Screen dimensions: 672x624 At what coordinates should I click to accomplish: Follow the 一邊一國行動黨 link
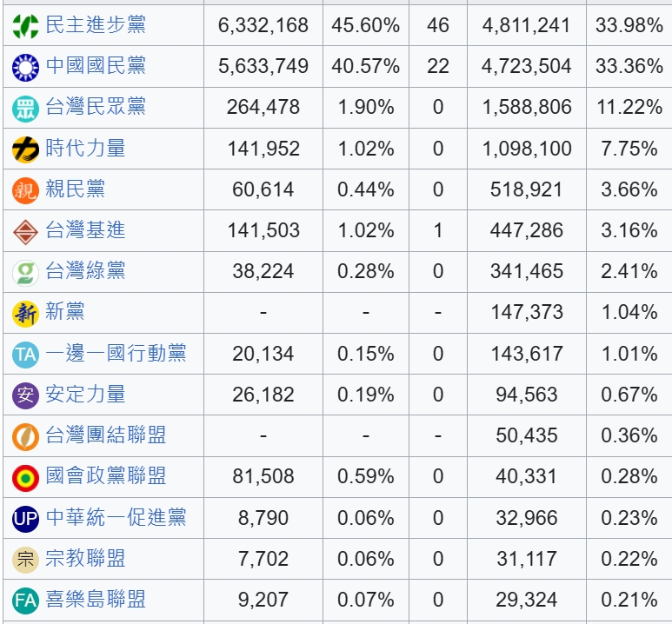coord(116,353)
